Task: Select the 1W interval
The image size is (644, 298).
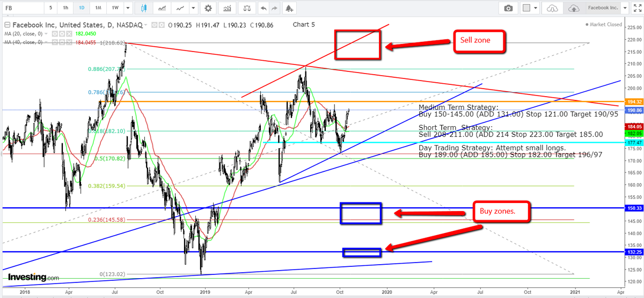Action: click(115, 8)
